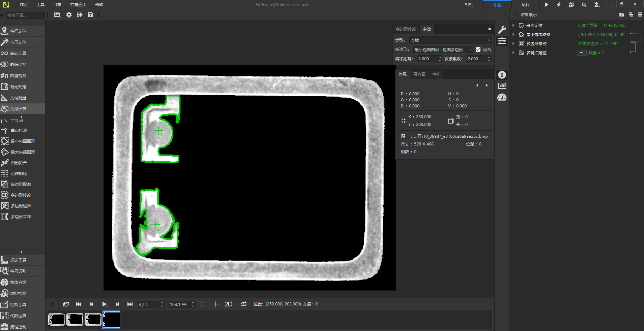Select the fourth image thumbnail
The image size is (644, 331).
point(111,319)
